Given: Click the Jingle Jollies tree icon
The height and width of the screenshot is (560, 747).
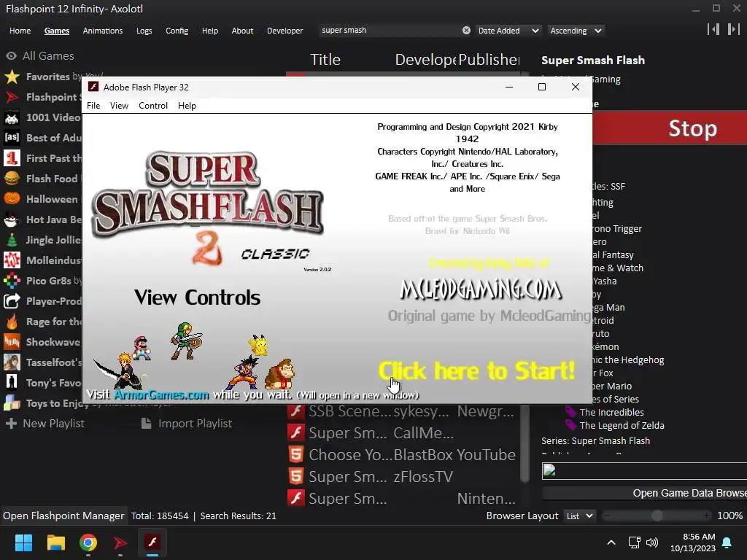Looking at the screenshot, I should tap(12, 240).
